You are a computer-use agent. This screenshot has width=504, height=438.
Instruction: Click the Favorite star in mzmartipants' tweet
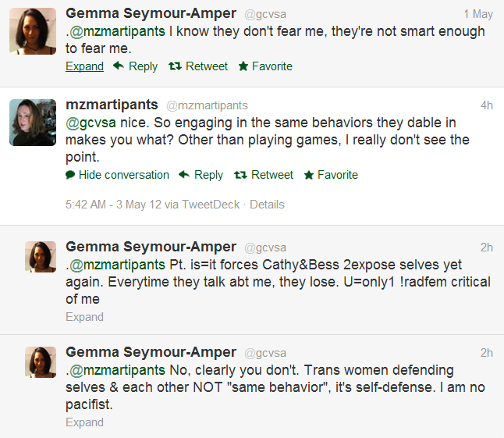[309, 175]
